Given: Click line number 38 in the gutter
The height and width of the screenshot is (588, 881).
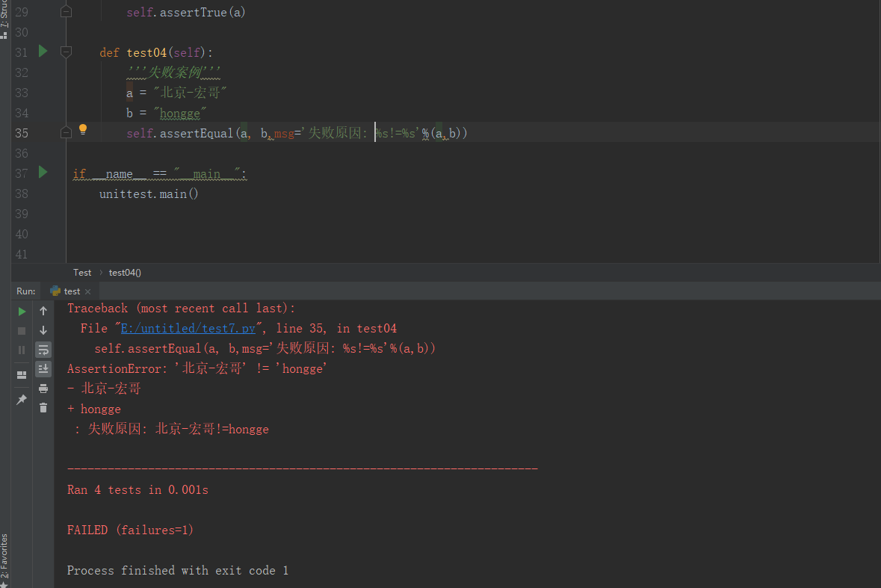Looking at the screenshot, I should [x=22, y=194].
